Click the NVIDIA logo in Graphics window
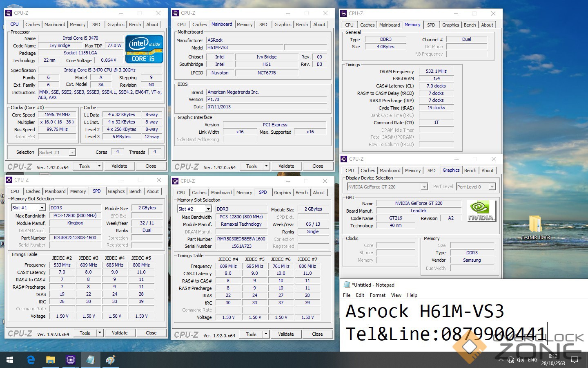 click(481, 211)
